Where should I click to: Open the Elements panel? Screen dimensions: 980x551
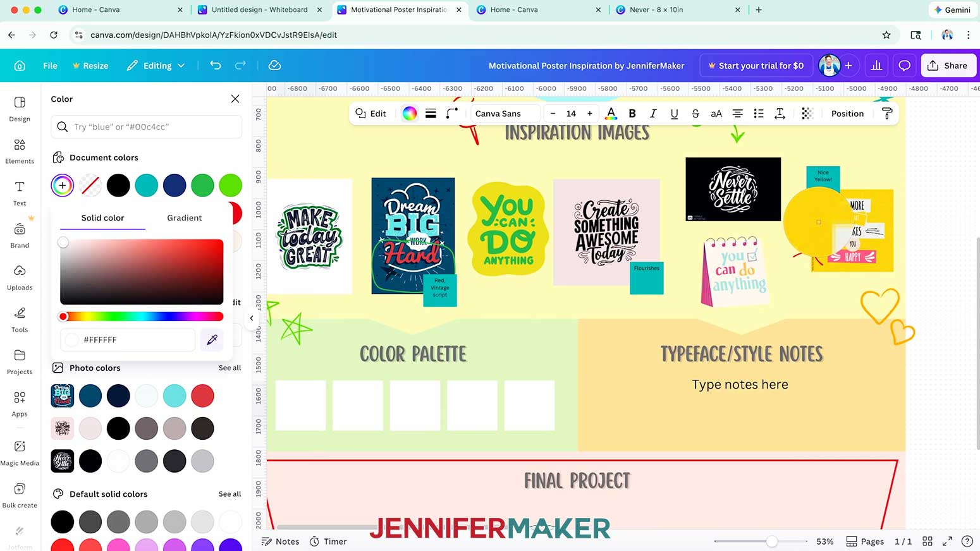[20, 151]
